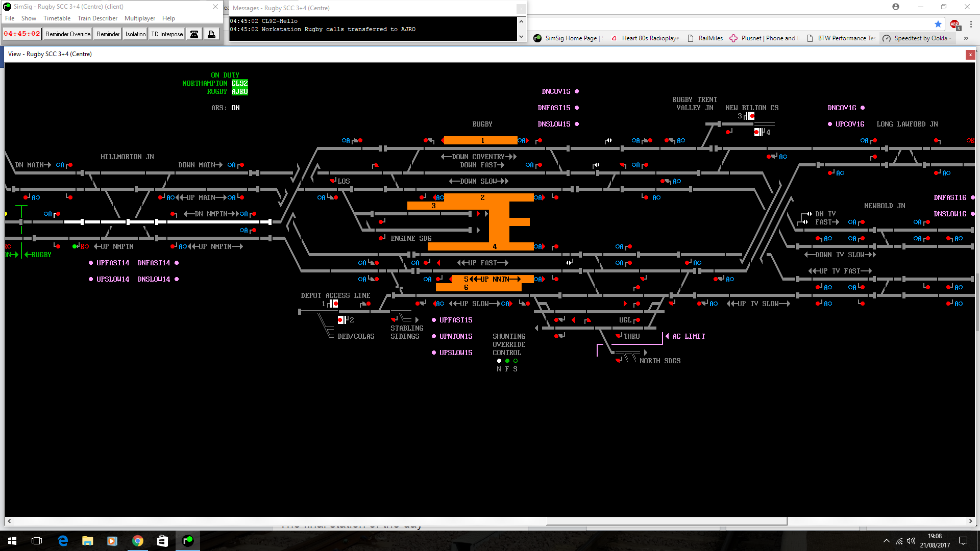
Task: Open the Timetable menu
Action: pyautogui.click(x=57, y=18)
